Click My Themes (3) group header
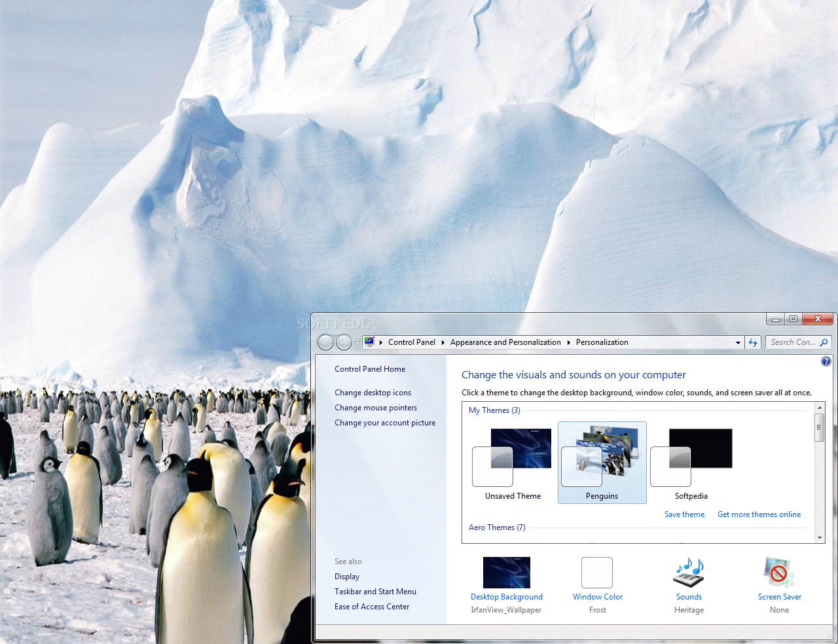838x644 pixels. pos(494,410)
